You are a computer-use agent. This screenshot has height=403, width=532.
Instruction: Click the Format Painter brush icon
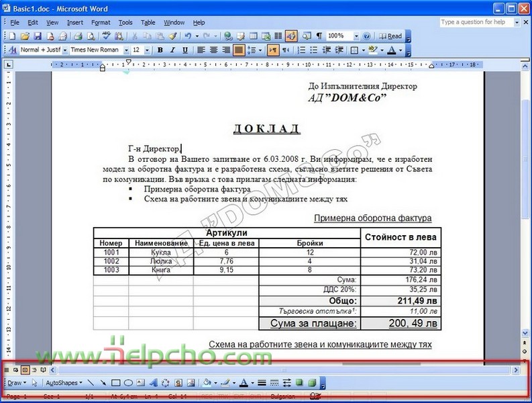click(172, 36)
